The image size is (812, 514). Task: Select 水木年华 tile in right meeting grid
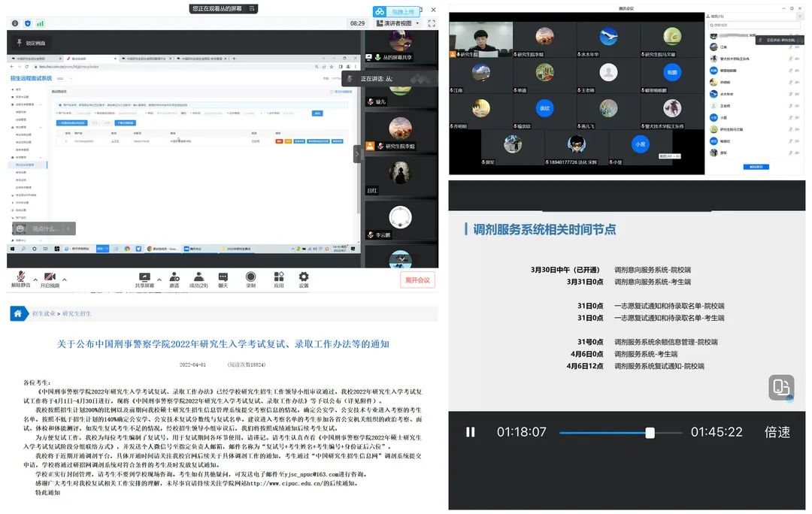tap(608, 39)
